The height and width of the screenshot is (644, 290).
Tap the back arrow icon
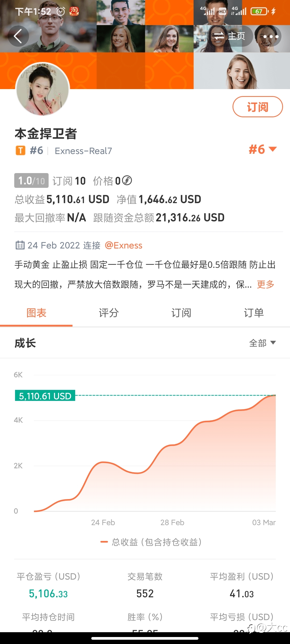[x=18, y=36]
